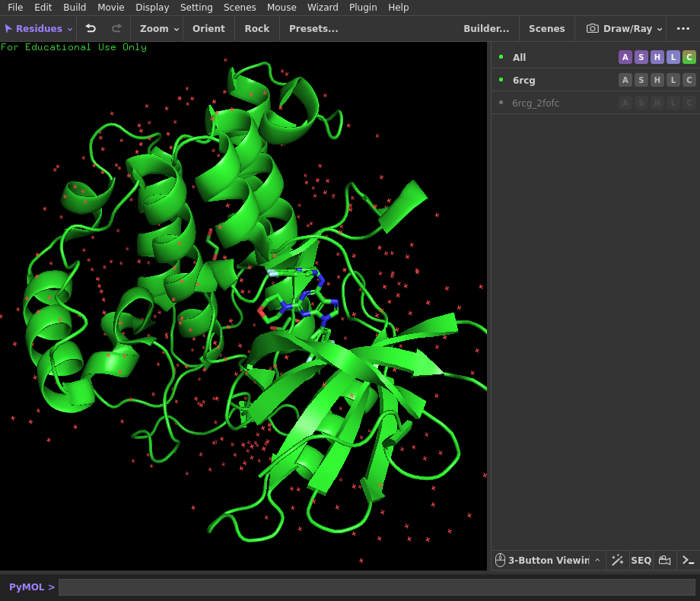
Task: Enable the 6rcg_2fofc map object
Action: click(537, 102)
